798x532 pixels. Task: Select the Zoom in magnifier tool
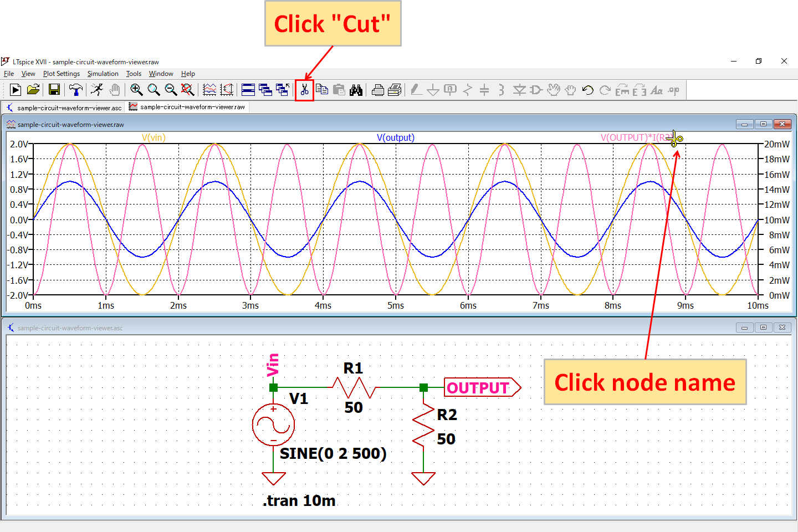click(137, 90)
